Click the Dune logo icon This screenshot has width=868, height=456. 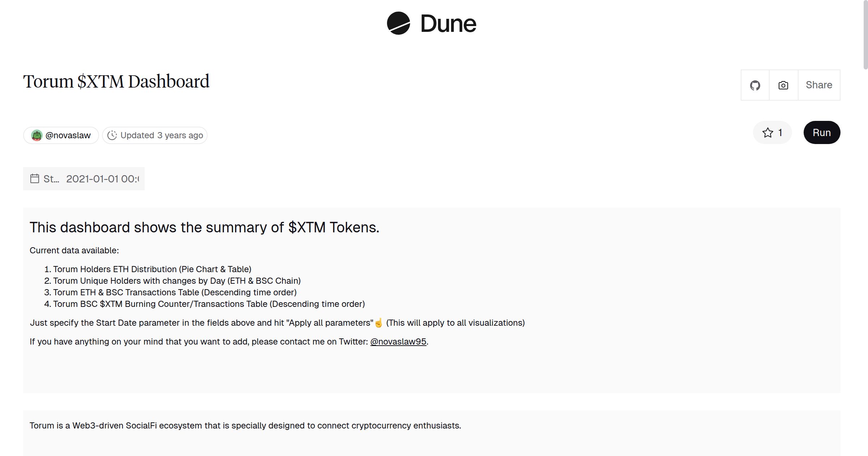pos(399,24)
